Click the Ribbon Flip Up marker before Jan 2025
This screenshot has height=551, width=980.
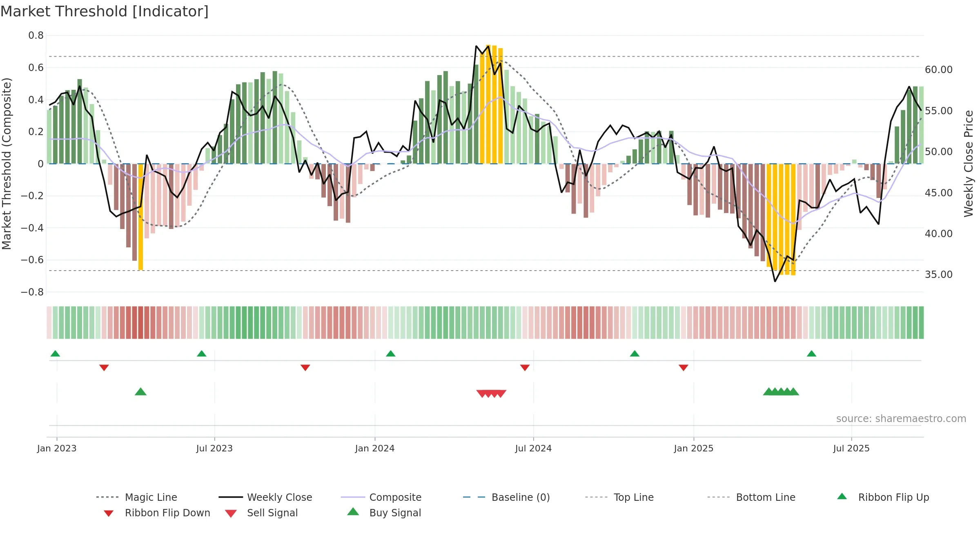pos(635,353)
